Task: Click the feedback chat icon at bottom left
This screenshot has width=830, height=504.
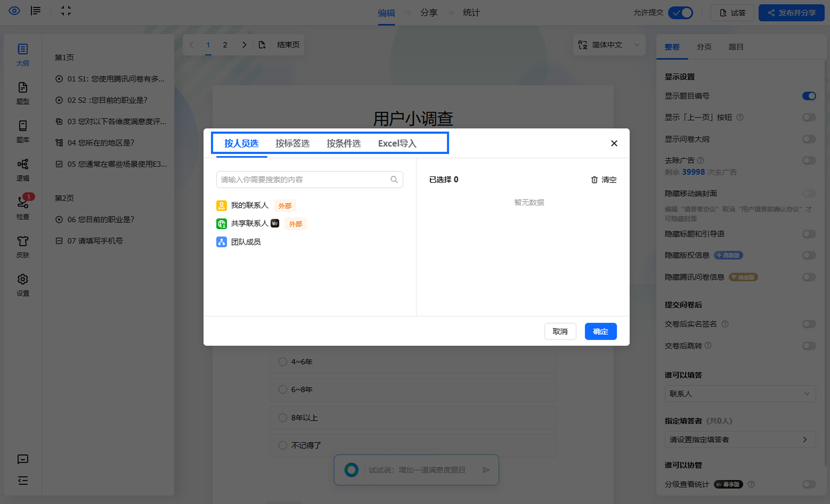Action: [x=23, y=459]
